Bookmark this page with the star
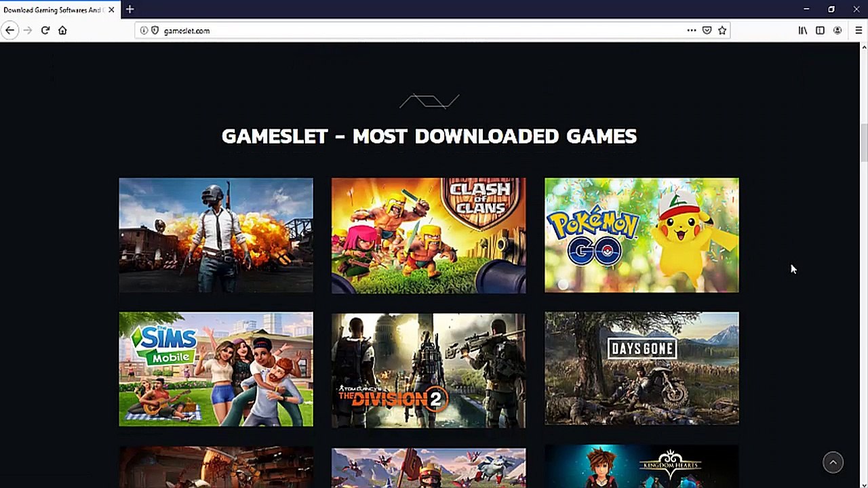This screenshot has height=488, width=868. coord(722,30)
